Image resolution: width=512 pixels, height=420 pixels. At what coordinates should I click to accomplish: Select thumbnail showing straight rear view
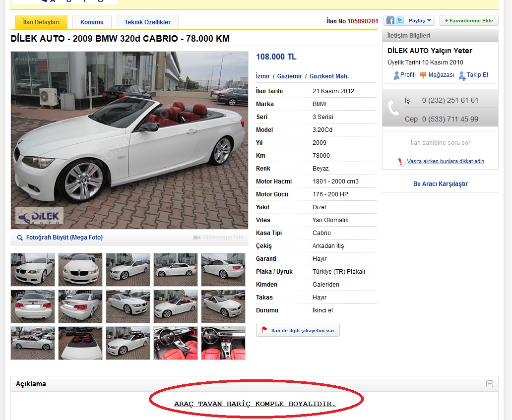[x=33, y=306]
